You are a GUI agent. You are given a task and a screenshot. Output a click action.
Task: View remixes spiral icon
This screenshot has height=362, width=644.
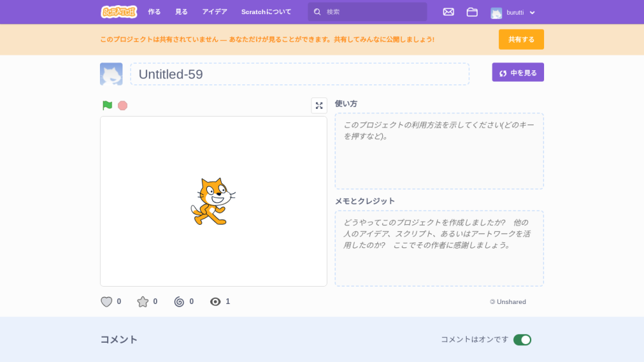(x=179, y=301)
